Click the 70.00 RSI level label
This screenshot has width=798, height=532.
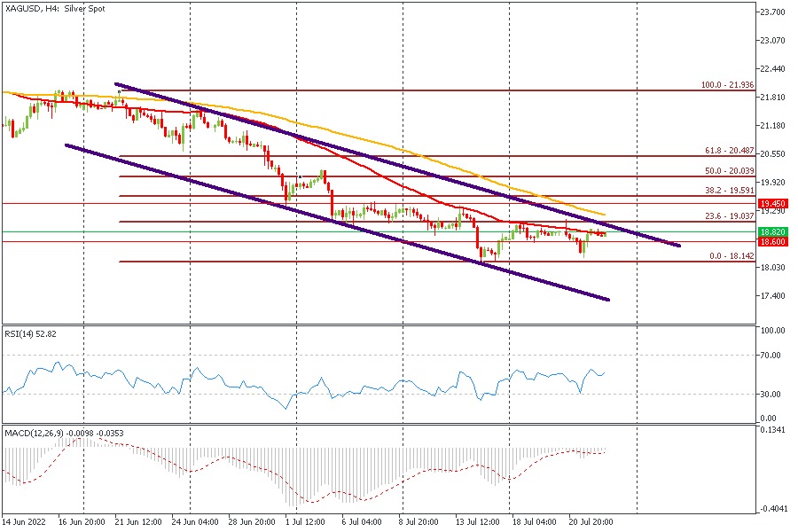(x=771, y=355)
